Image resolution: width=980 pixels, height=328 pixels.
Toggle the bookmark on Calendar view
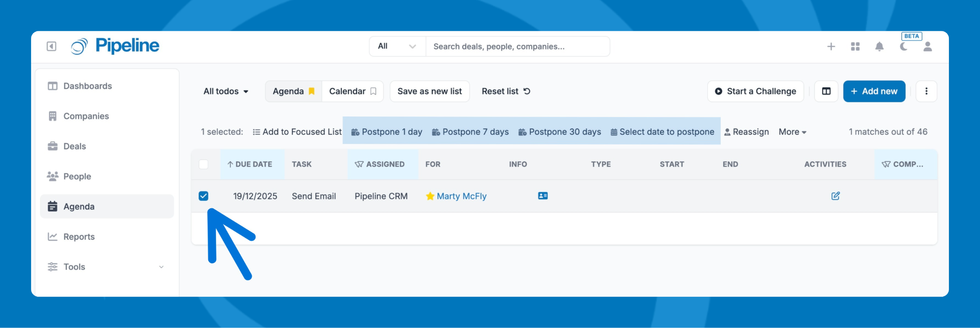point(373,91)
